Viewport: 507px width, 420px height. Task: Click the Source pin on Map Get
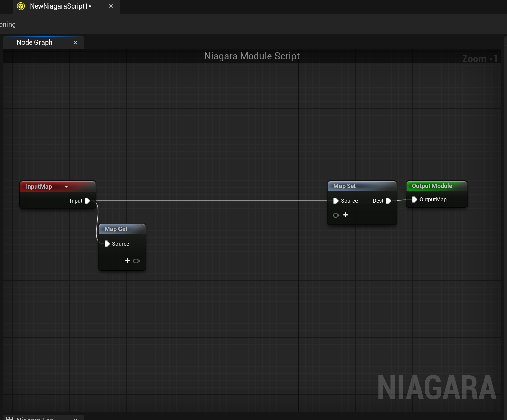click(107, 244)
